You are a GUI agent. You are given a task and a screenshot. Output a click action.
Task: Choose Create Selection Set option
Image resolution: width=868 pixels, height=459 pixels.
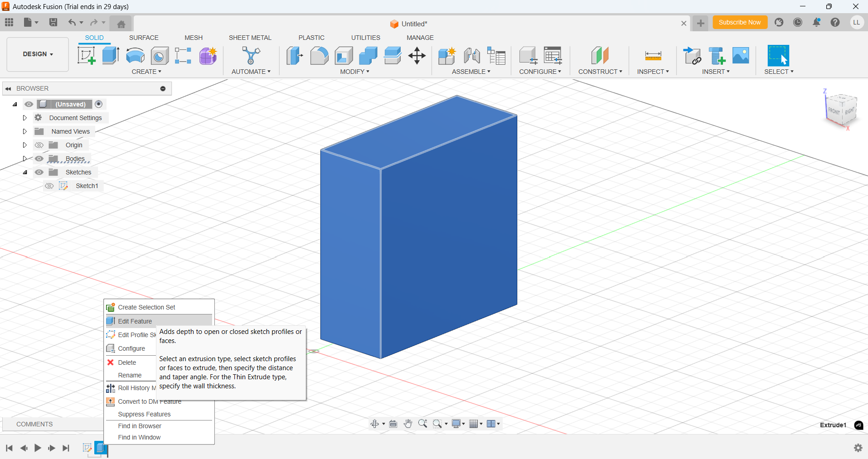[159, 307]
